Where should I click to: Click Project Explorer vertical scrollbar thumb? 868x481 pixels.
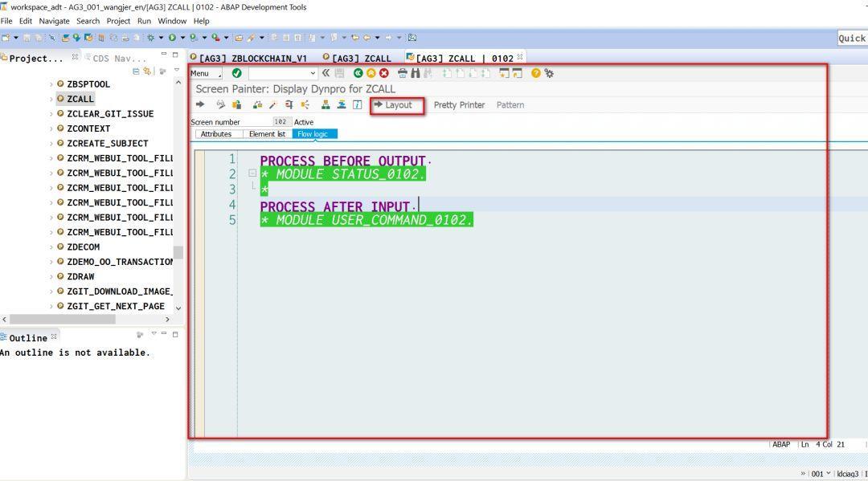pos(178,253)
